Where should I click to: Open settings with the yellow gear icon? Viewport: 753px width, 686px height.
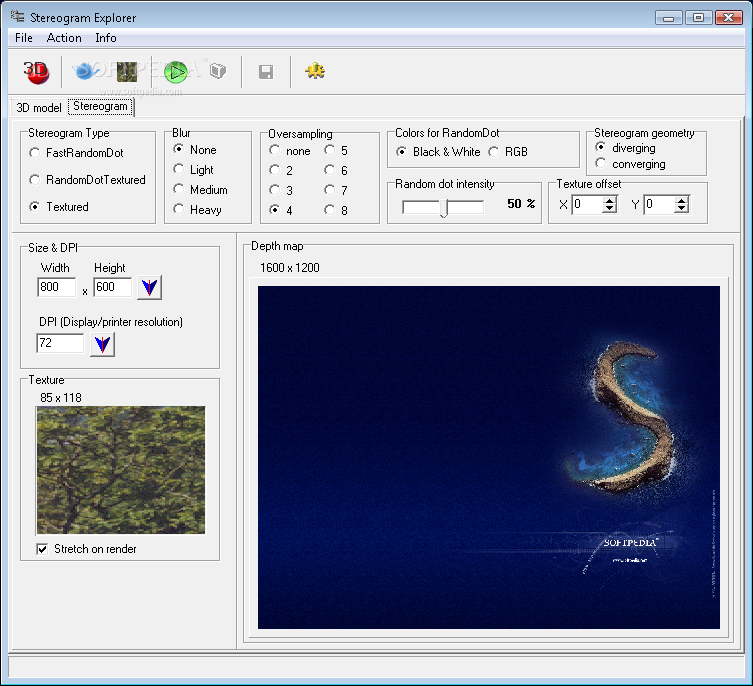[x=315, y=71]
